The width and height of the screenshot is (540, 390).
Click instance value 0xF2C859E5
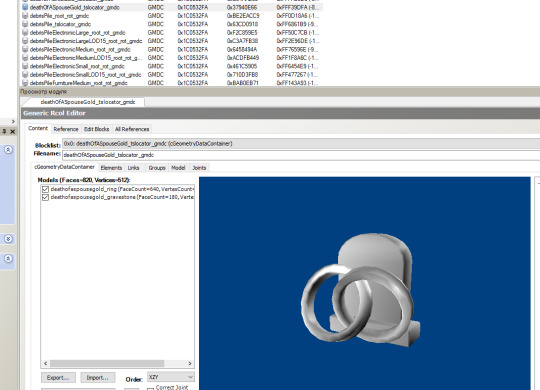pos(242,33)
